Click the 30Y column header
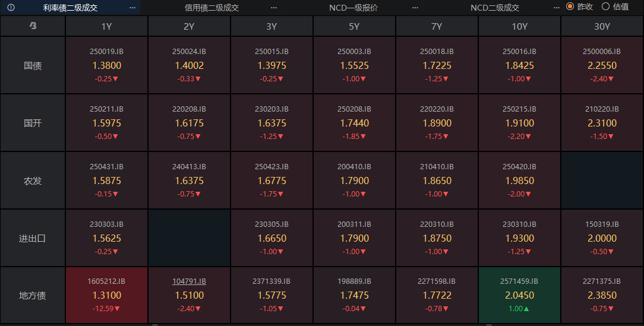644x326 pixels. (x=602, y=26)
